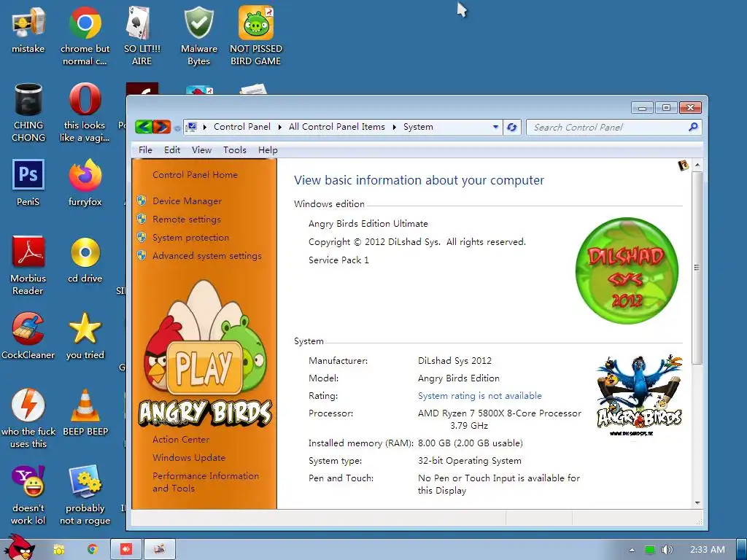Viewport: 747px width, 560px height.
Task: Open the Edit menu
Action: [172, 150]
